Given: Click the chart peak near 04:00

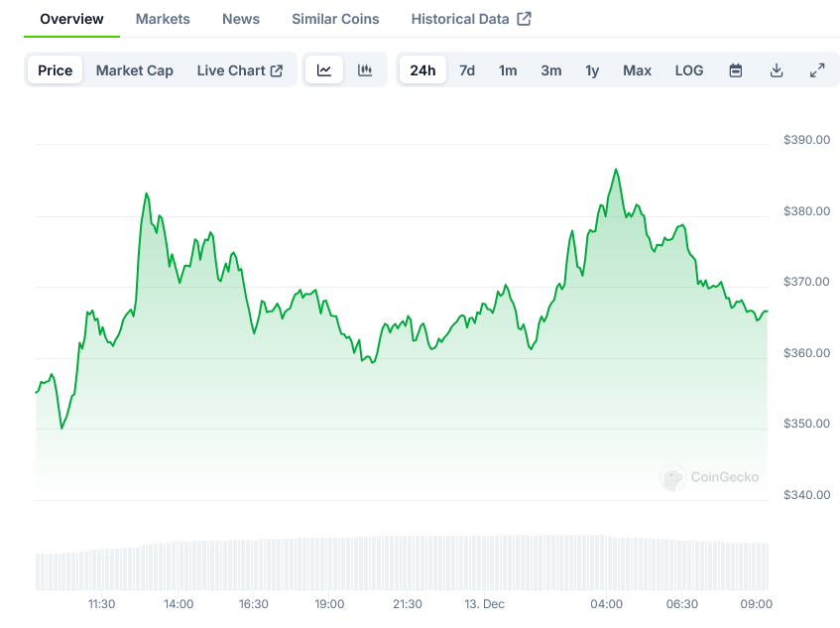Looking at the screenshot, I should [616, 170].
